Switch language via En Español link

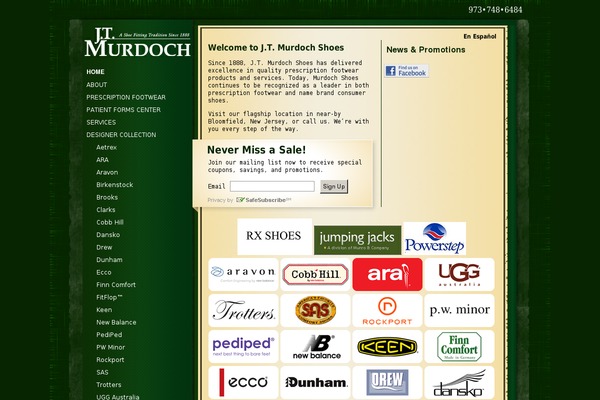(x=479, y=36)
